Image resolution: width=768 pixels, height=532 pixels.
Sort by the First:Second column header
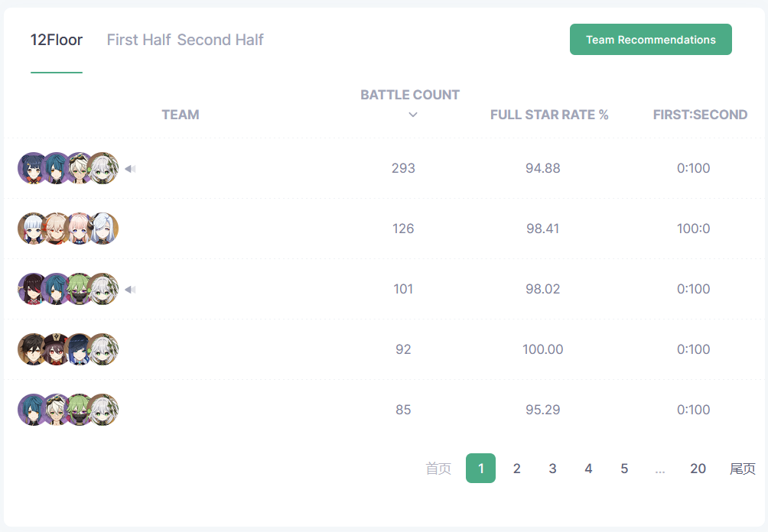pos(700,115)
